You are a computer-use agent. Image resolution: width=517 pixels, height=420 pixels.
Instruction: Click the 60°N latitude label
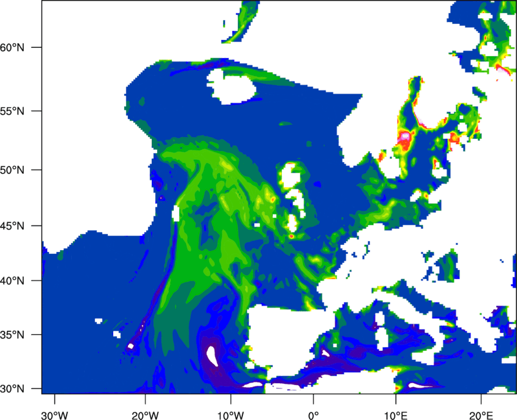(12, 47)
